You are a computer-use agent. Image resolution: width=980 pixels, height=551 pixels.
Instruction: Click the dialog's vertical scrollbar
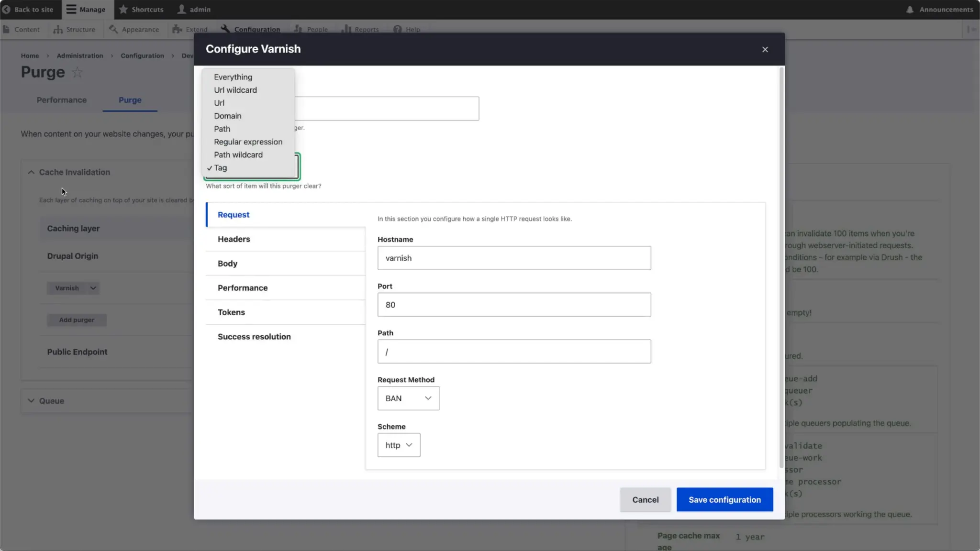(781, 268)
